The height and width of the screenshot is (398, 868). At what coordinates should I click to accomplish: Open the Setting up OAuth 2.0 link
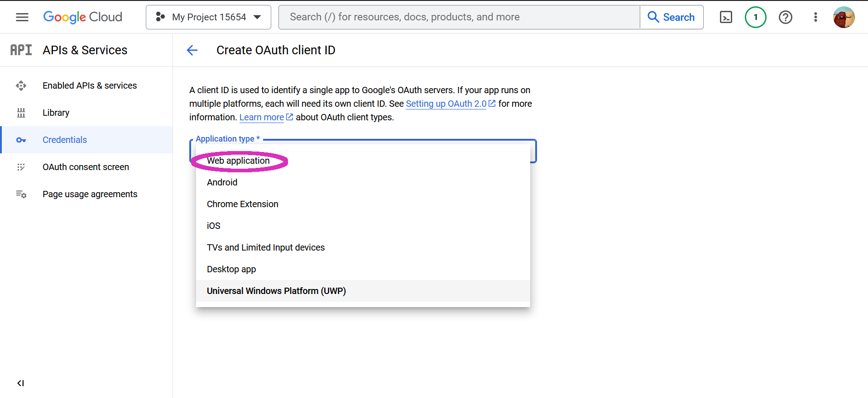446,104
